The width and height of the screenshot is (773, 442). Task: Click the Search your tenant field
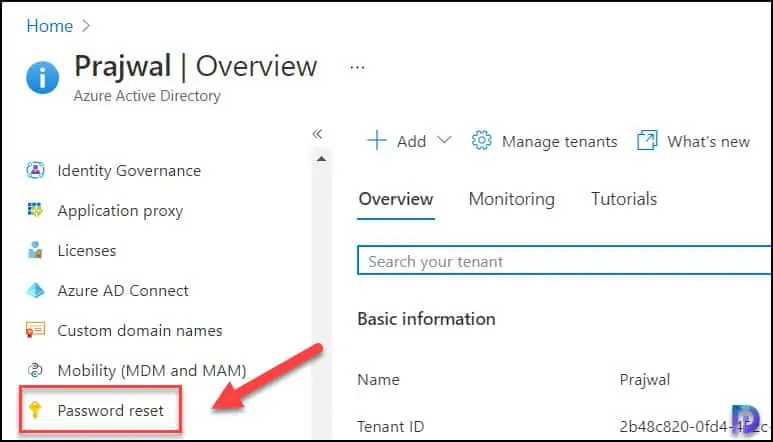click(564, 260)
